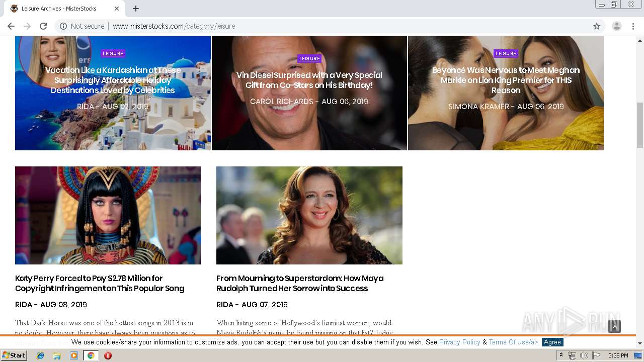Open the Beyoncé and Meghan Markle article
Image resolution: width=644 pixels, height=362 pixels.
click(x=506, y=80)
